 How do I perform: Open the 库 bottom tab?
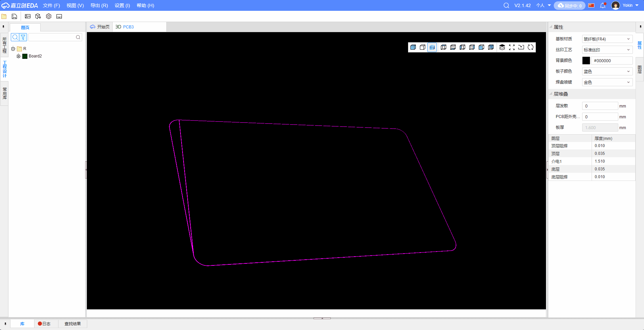click(22, 324)
